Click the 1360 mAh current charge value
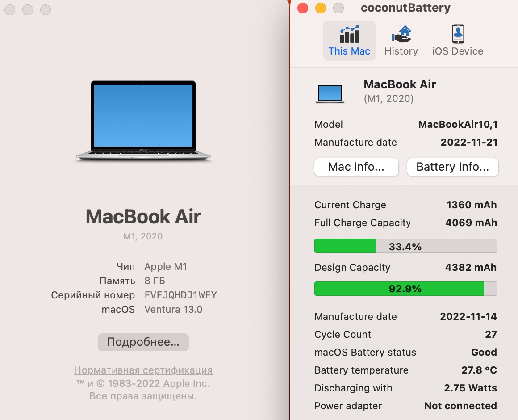The width and height of the screenshot is (518, 420). (x=472, y=205)
